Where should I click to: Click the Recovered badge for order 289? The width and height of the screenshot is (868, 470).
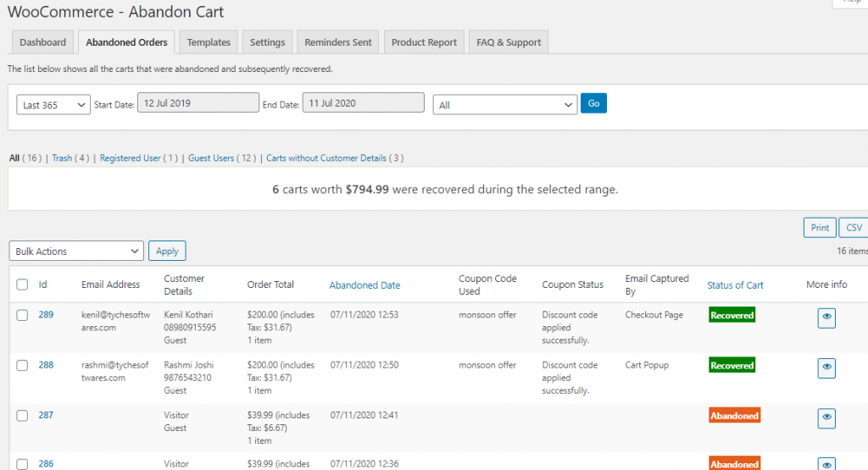coord(732,315)
